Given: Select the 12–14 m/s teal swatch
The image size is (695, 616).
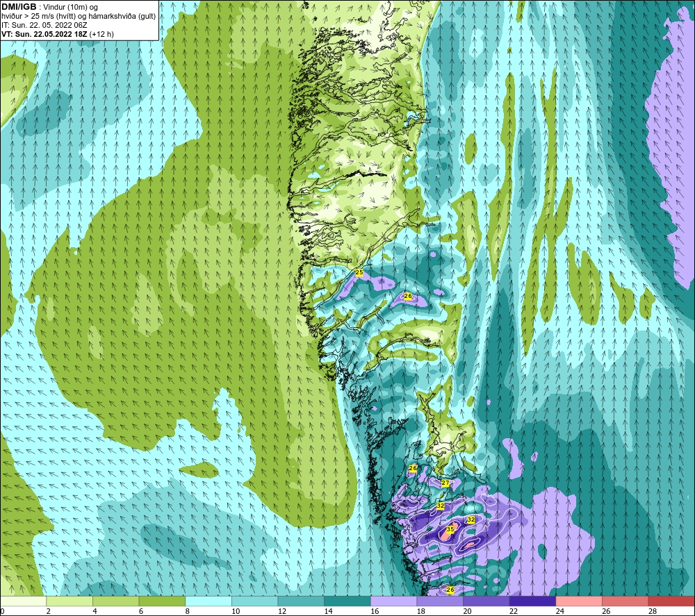Looking at the screenshot, I should 301,601.
